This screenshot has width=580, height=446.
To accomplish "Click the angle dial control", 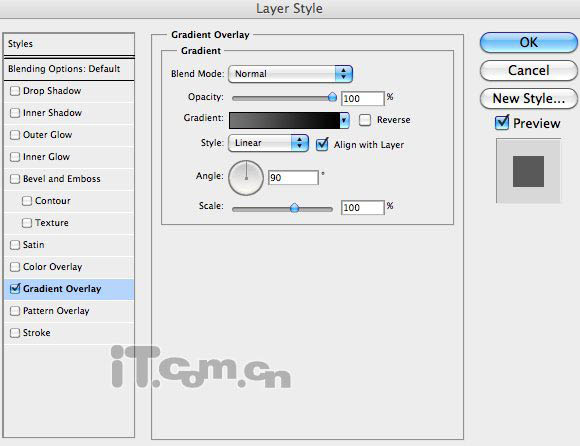I will [x=246, y=178].
